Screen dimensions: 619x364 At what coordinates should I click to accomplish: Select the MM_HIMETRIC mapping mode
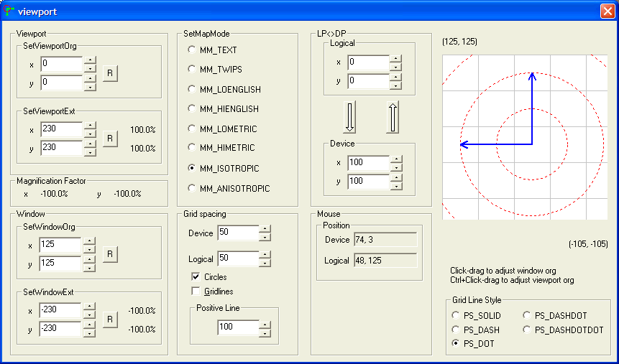pos(221,148)
